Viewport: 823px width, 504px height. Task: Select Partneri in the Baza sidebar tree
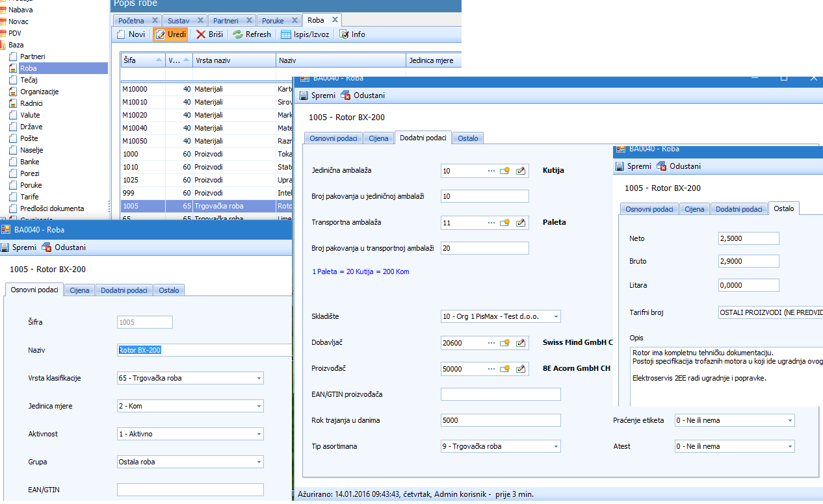click(33, 57)
